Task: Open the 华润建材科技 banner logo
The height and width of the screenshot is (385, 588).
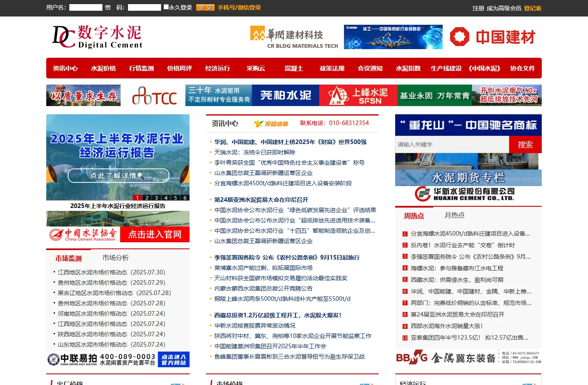Action: 294,37
